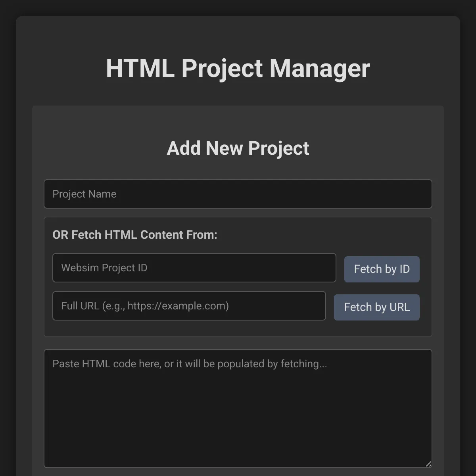The image size is (476, 476).
Task: Click the Add New Project heading
Action: (238, 148)
